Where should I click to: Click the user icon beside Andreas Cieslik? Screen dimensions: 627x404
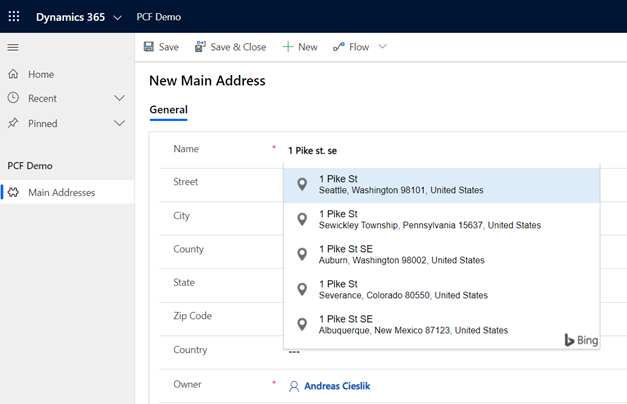click(294, 386)
